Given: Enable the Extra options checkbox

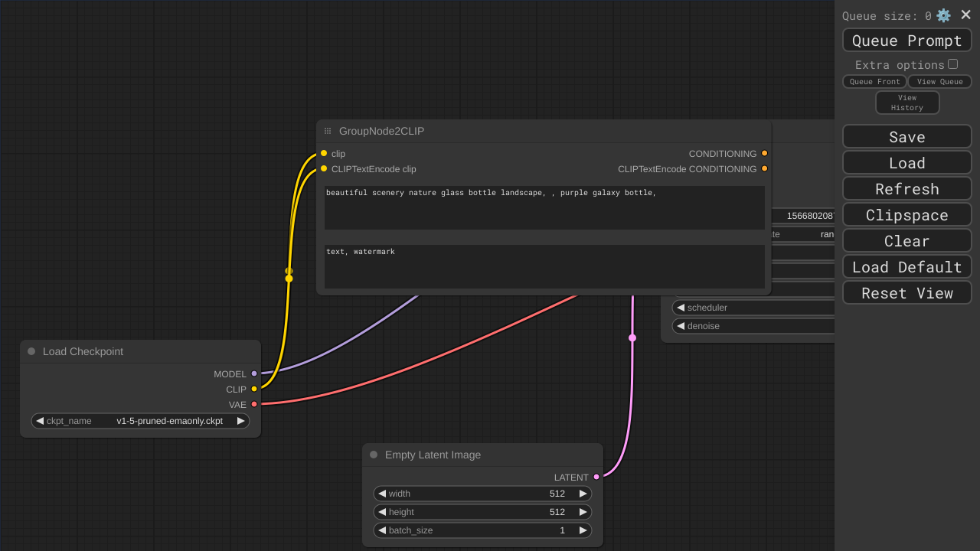Looking at the screenshot, I should tap(952, 64).
